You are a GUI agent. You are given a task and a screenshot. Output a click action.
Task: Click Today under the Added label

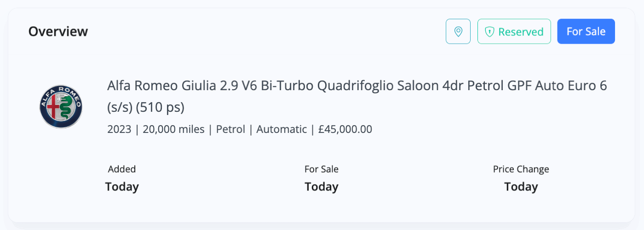click(x=122, y=187)
